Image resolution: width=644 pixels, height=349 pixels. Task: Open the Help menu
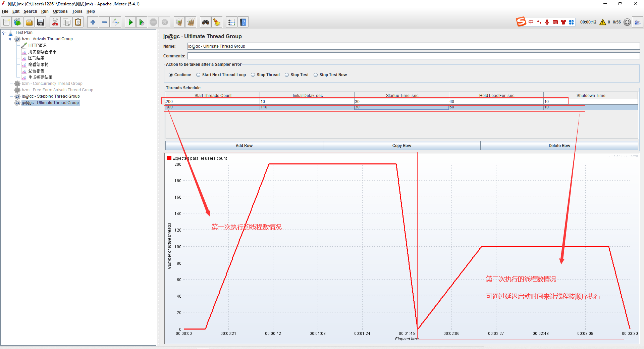(91, 11)
